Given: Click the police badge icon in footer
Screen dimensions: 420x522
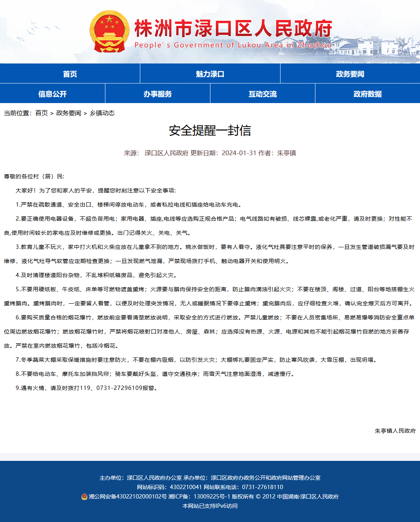Looking at the screenshot, I should (x=84, y=497).
